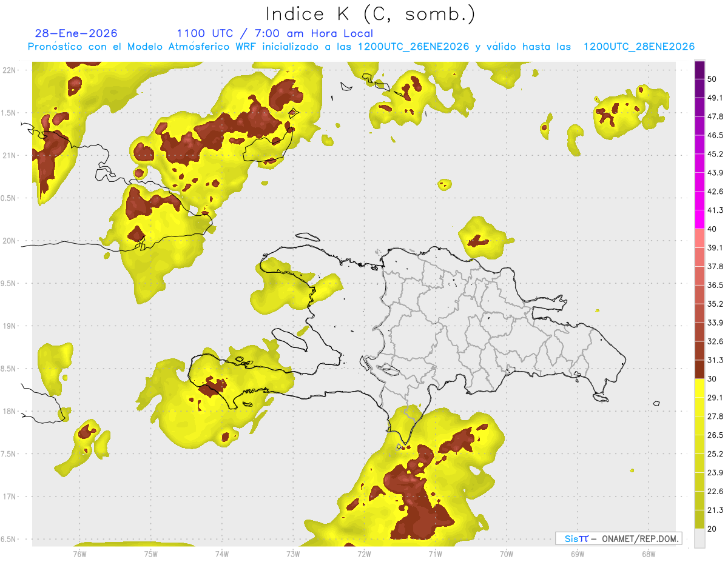Image resolution: width=728 pixels, height=562 pixels.
Task: Select legend value "20" at the colorbar bottom
Action: coord(713,529)
